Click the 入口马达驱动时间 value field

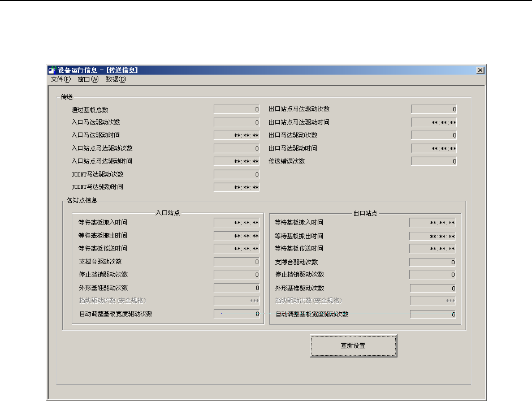coord(236,135)
